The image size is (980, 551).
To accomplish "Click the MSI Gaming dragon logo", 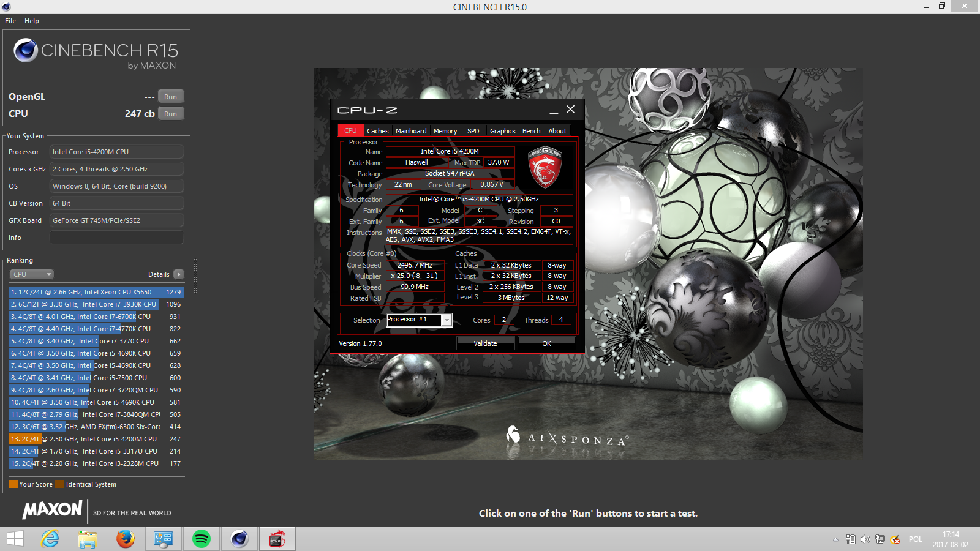I will 545,167.
